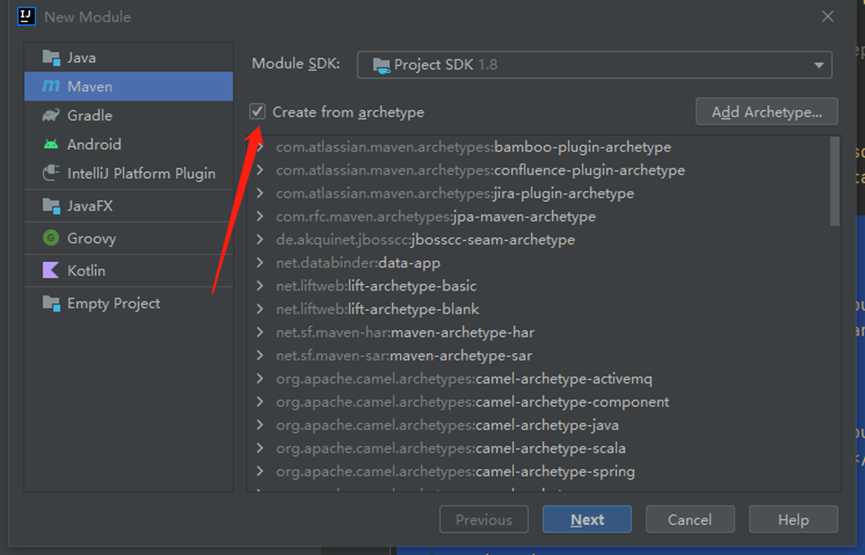
Task: Select de.akquinet.jbosscc:jbosscc-seam-archetype row
Action: click(x=538, y=239)
